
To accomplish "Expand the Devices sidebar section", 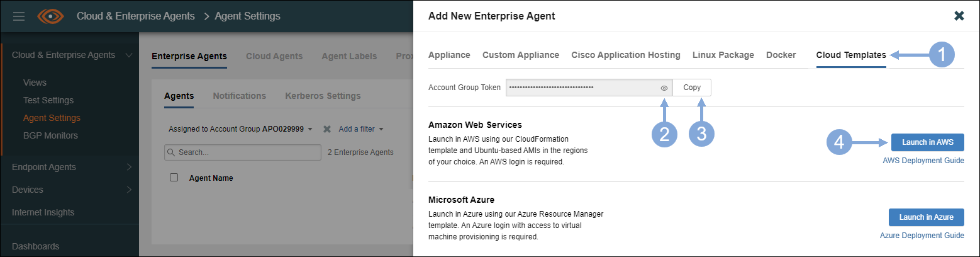I will (129, 190).
